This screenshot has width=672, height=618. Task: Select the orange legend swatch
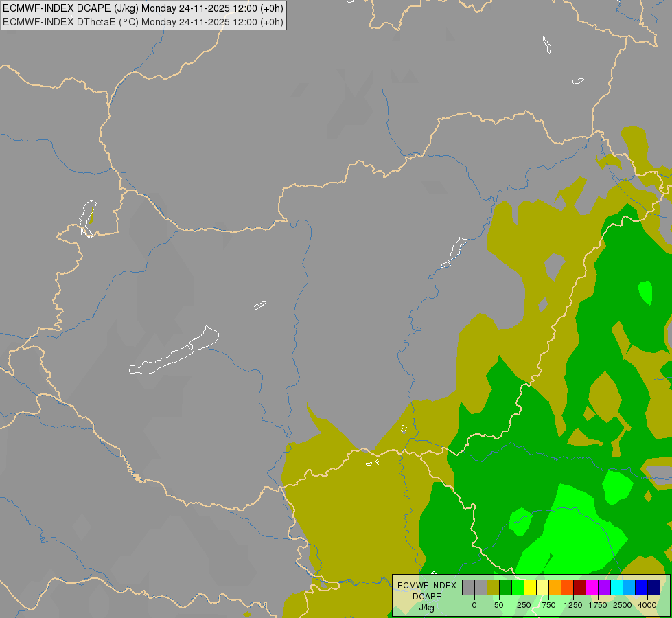[x=555, y=587]
